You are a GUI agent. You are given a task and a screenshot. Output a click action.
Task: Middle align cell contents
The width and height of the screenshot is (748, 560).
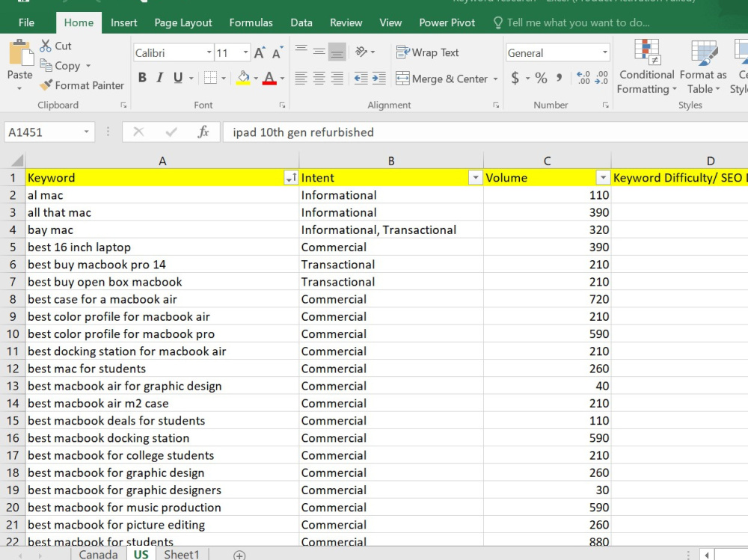pyautogui.click(x=319, y=51)
